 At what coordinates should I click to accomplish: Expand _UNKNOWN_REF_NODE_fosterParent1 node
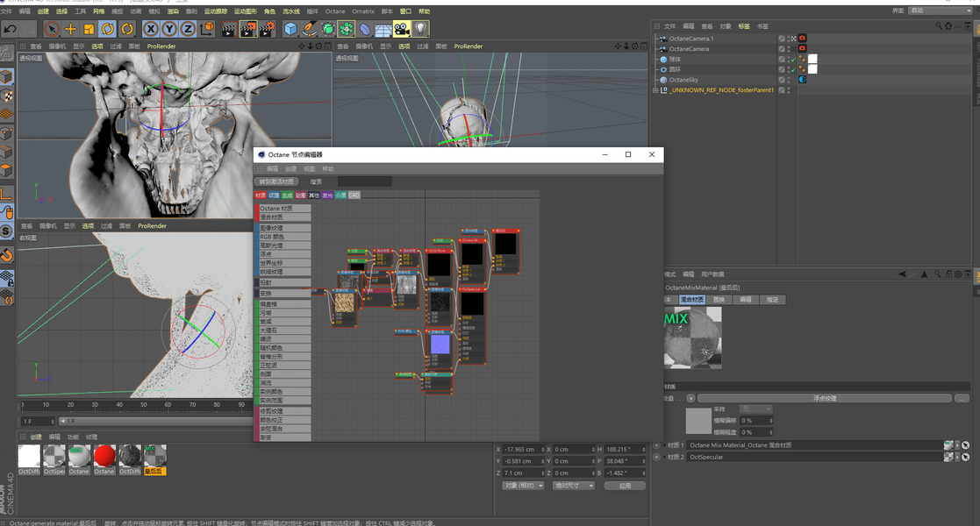[x=655, y=90]
